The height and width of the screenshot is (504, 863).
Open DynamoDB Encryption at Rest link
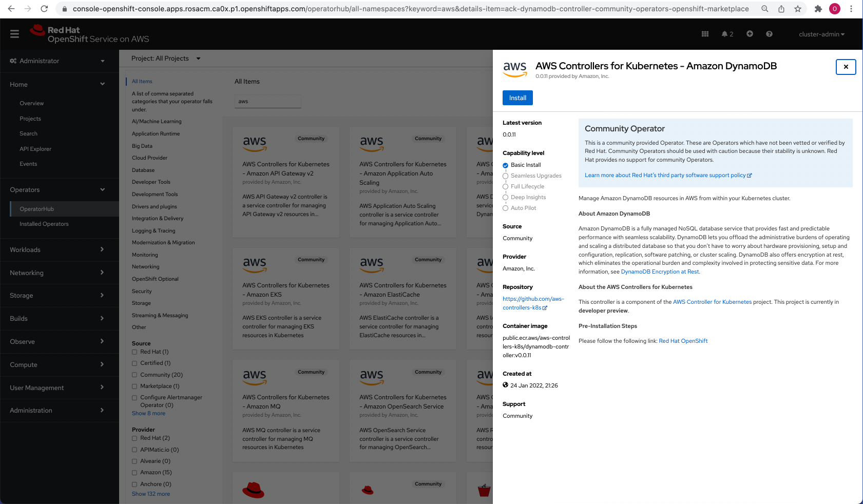tap(660, 272)
